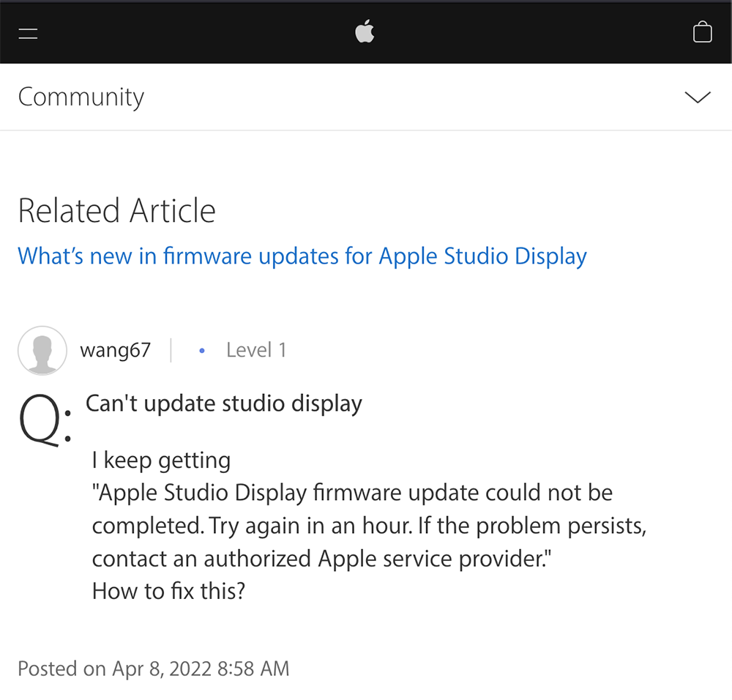Select the question title "Can't update studio display"
This screenshot has height=700, width=732.
click(224, 404)
